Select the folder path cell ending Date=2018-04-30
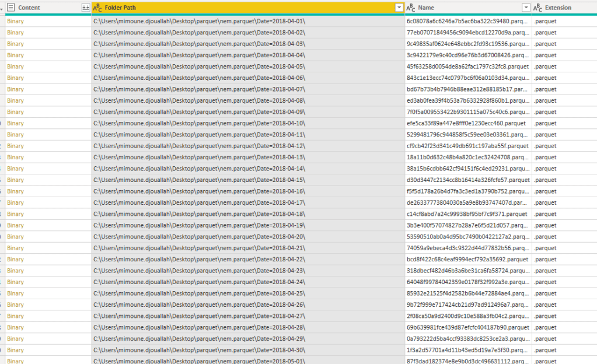Screen dimensions: 597x364 (x=199, y=350)
